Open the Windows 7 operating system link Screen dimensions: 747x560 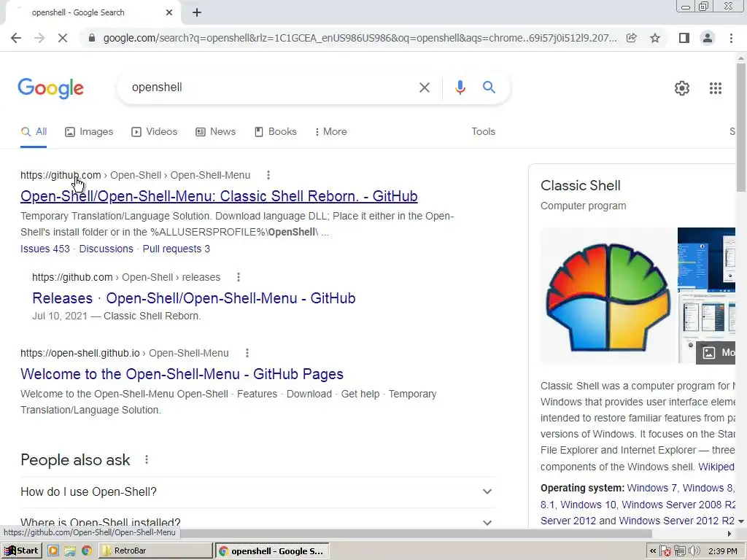click(x=651, y=488)
